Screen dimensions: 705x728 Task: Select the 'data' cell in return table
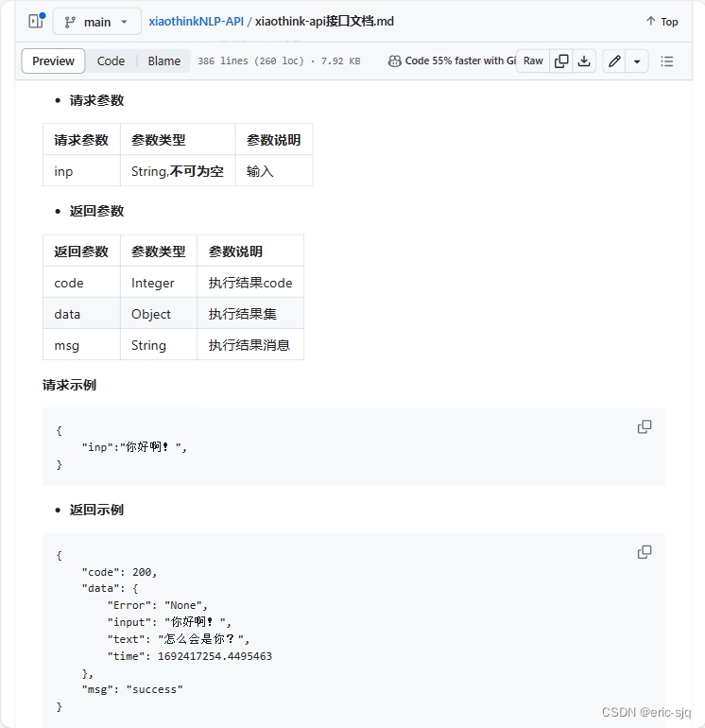coord(81,314)
